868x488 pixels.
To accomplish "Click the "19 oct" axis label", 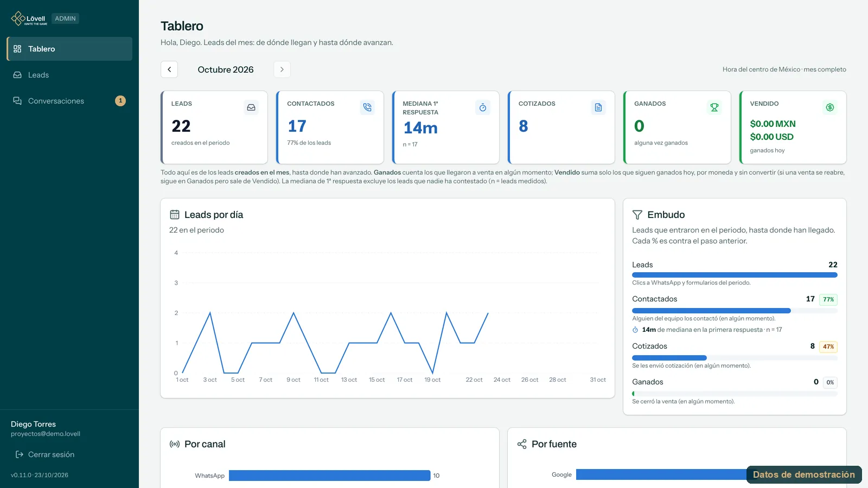I will click(x=432, y=380).
